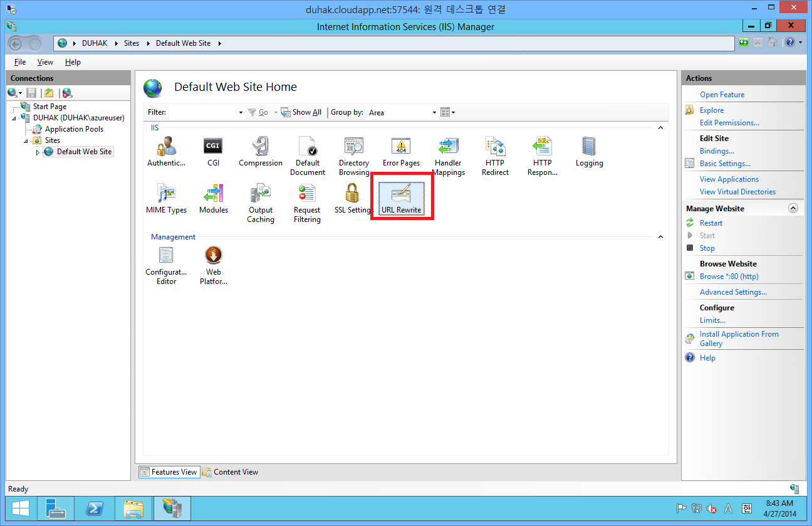Click the up-folder icon in Connections toolbar

coord(49,93)
